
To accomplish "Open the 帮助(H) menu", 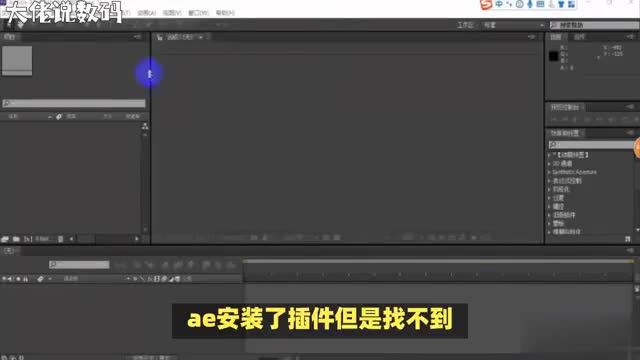I will 225,13.
